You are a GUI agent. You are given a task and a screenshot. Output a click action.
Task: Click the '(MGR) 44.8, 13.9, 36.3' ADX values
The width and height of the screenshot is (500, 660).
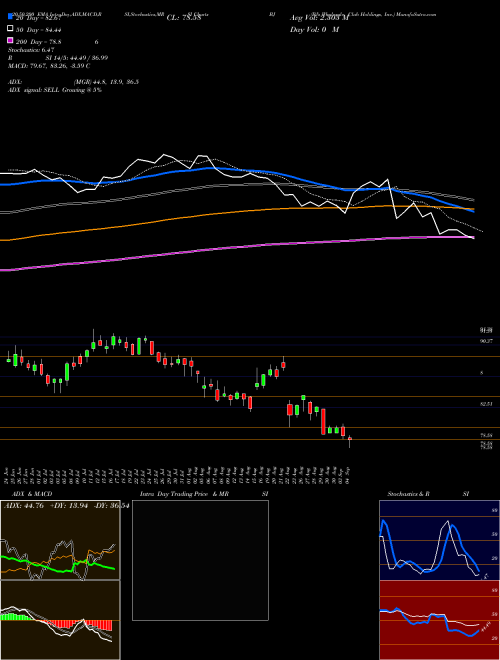(106, 82)
